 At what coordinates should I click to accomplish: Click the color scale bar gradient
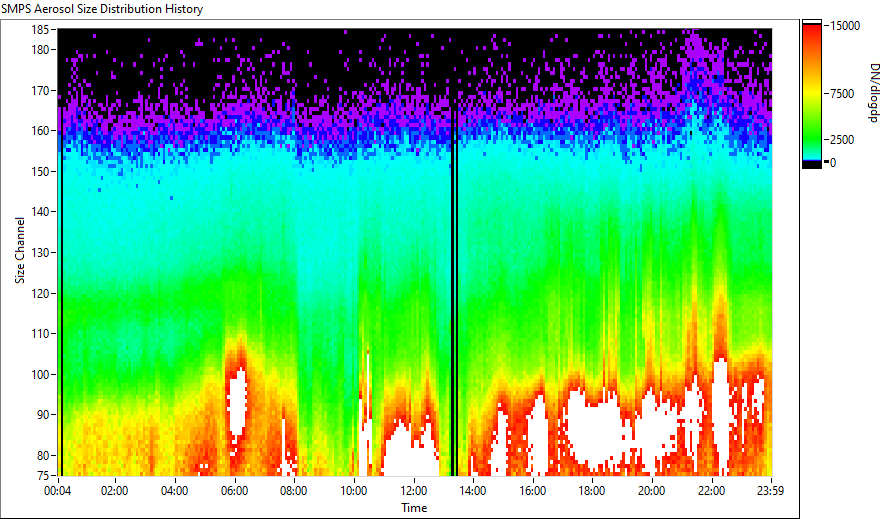pos(812,94)
